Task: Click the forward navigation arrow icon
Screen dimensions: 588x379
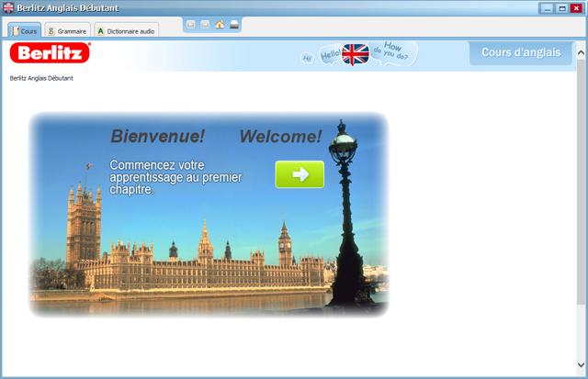Action: [205, 25]
